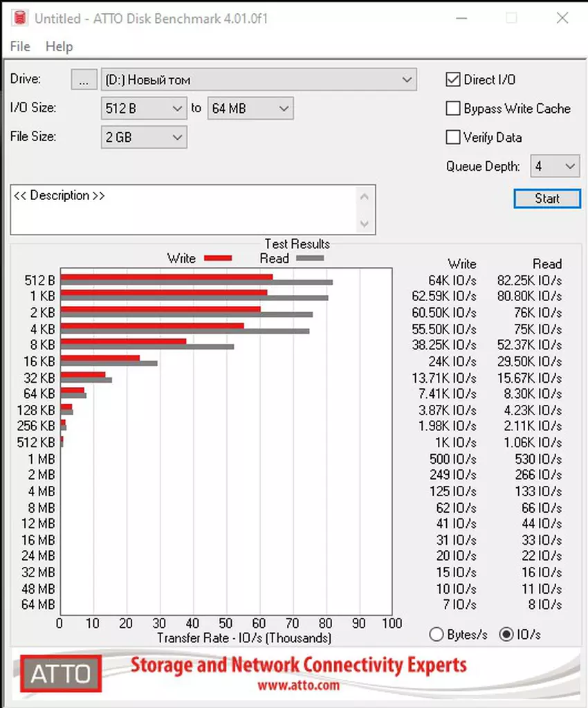Click the red Write legend swatch
Viewport: 588px width, 708px height.
[217, 258]
